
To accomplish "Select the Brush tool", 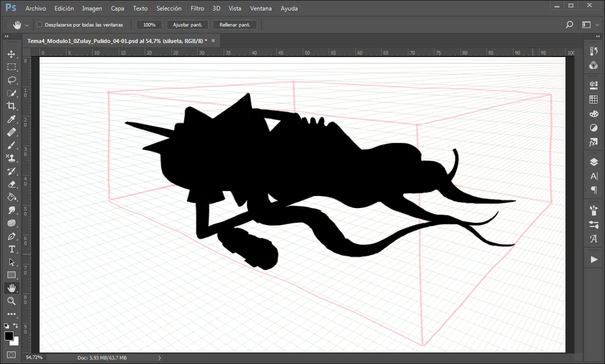I will pos(12,145).
